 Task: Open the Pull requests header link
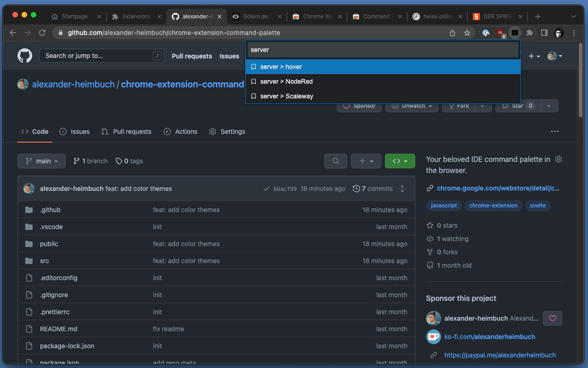point(192,56)
